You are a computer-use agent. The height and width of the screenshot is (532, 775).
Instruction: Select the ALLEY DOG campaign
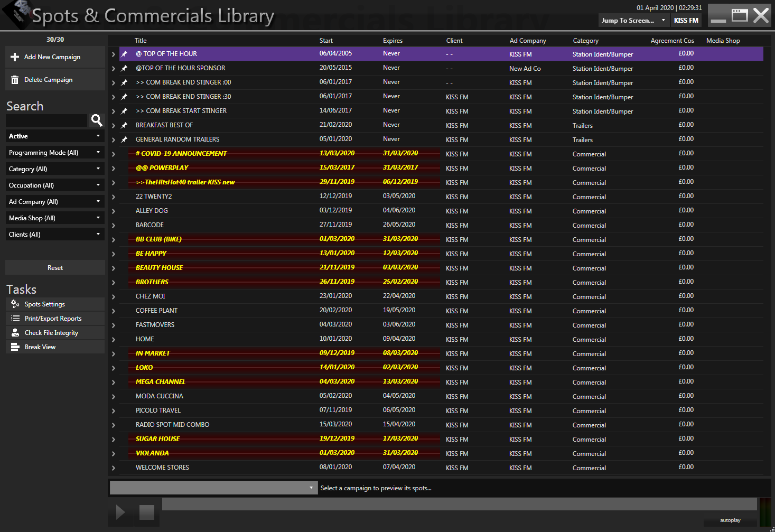click(441, 211)
